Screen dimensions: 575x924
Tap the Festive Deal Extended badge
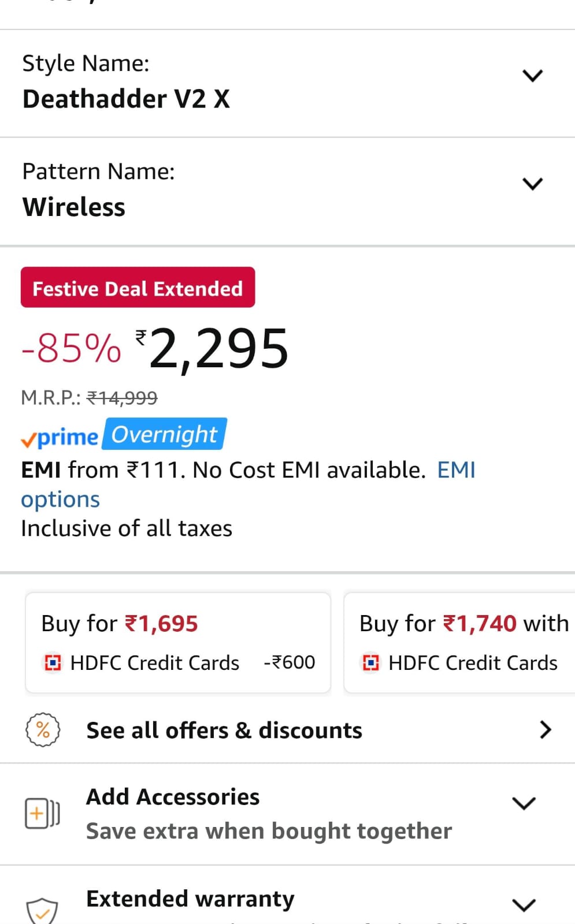tap(138, 288)
